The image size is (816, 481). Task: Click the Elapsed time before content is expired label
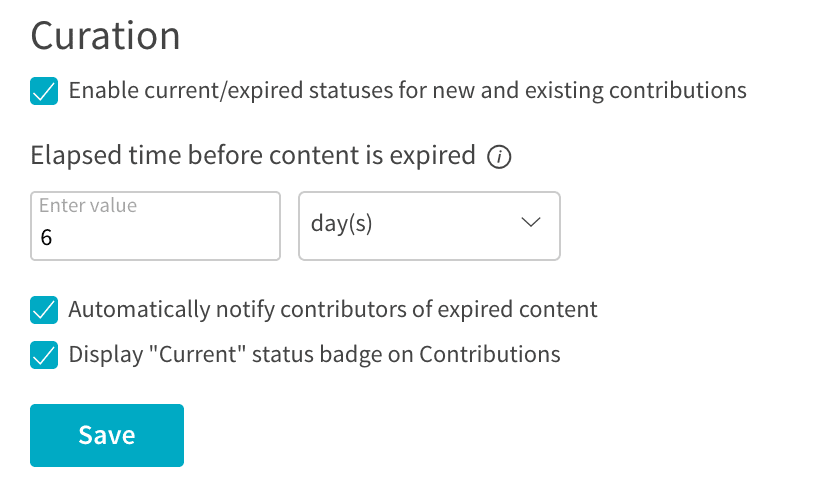(x=253, y=156)
